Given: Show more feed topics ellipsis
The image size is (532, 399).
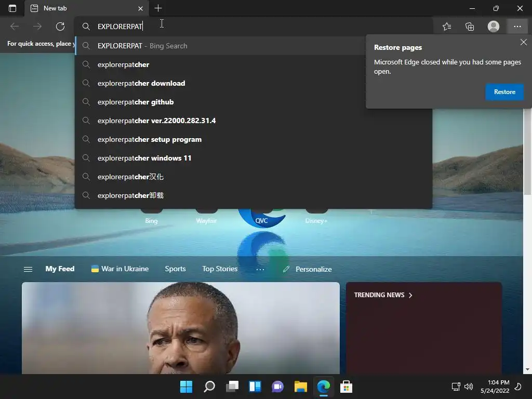Looking at the screenshot, I should [x=260, y=270].
